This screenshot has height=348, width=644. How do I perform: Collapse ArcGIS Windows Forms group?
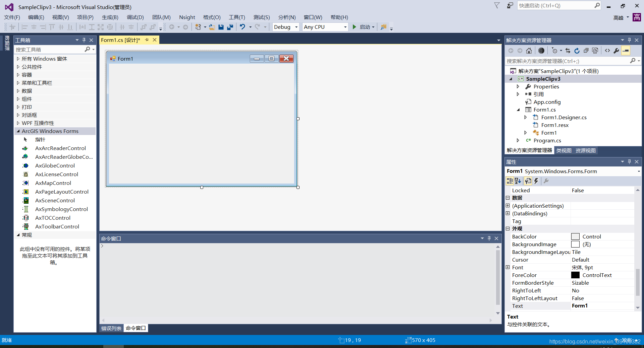[18, 131]
